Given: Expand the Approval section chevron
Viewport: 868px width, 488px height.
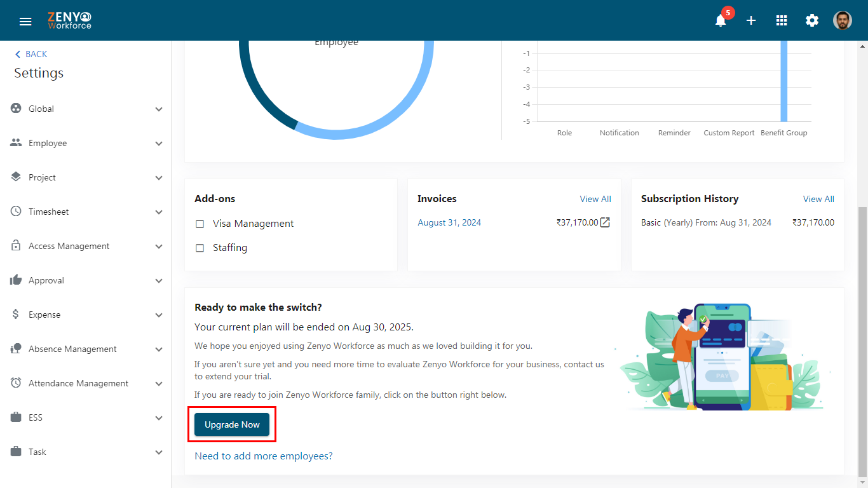Looking at the screenshot, I should [x=159, y=281].
